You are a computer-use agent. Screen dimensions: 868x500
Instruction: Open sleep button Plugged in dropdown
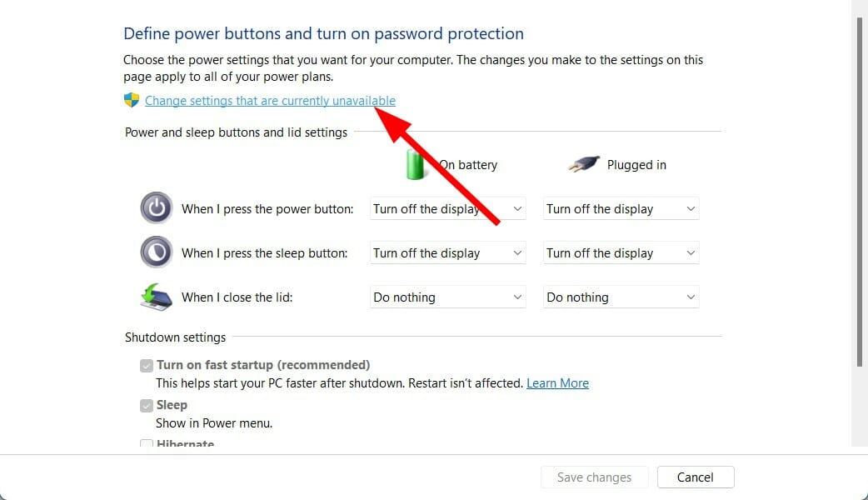point(621,252)
